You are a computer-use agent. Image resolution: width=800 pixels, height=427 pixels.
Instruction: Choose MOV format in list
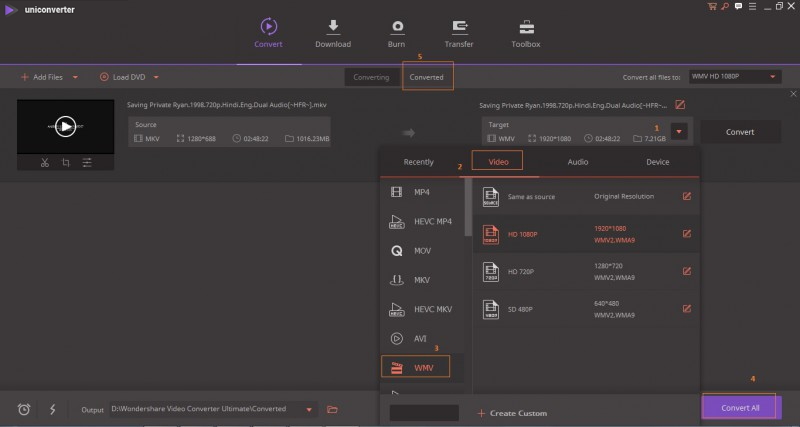pyautogui.click(x=422, y=250)
